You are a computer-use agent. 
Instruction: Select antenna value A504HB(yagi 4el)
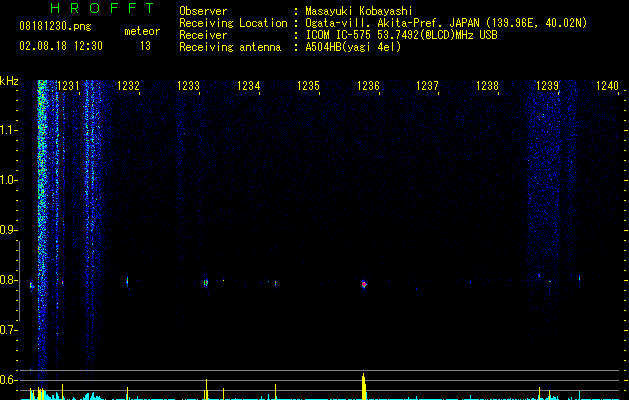pyautogui.click(x=353, y=47)
